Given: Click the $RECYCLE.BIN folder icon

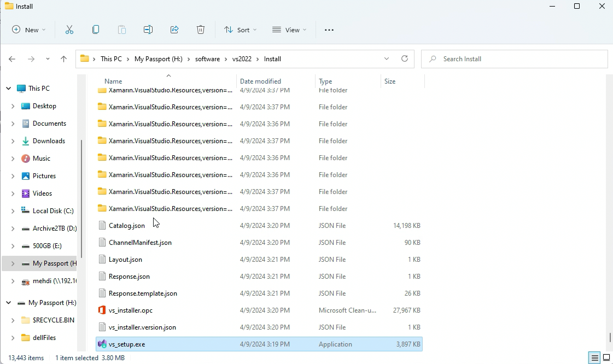Looking at the screenshot, I should (25, 320).
